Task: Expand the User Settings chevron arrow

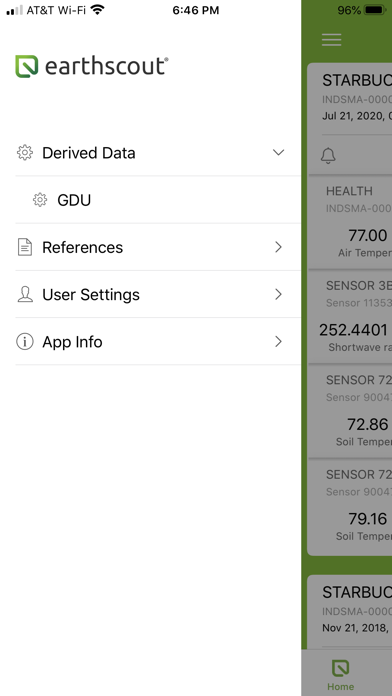Action: [x=278, y=294]
